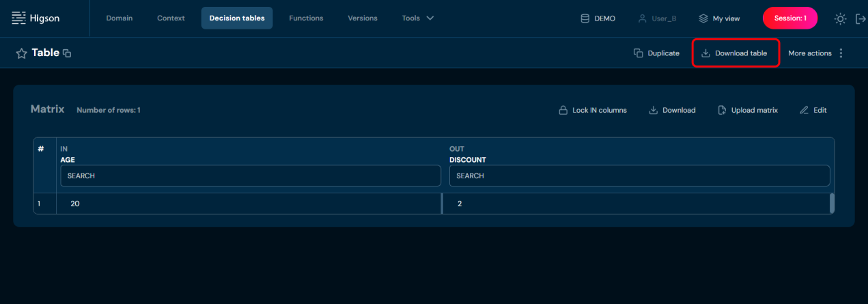Click the logout icon in top right
This screenshot has width=868, height=304.
tap(860, 18)
